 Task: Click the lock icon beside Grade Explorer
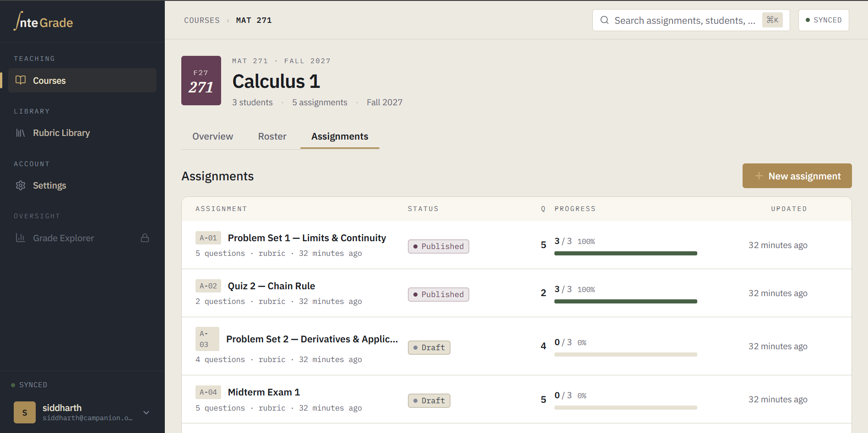[145, 238]
